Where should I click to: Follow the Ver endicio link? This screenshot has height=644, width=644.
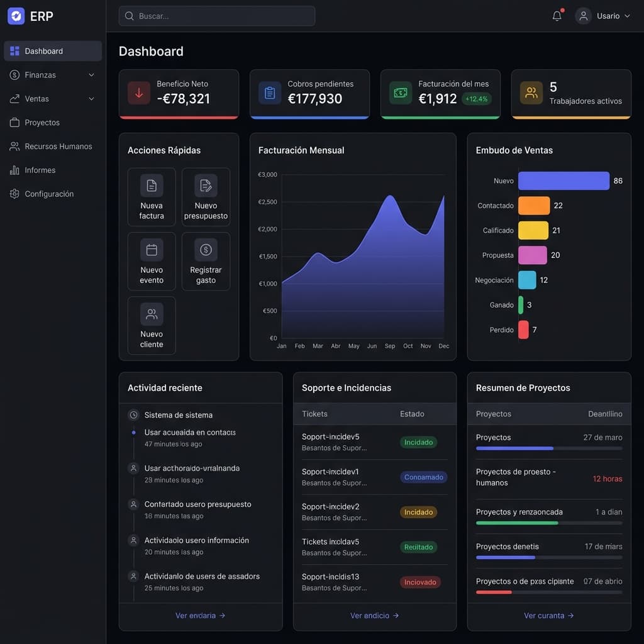[374, 615]
